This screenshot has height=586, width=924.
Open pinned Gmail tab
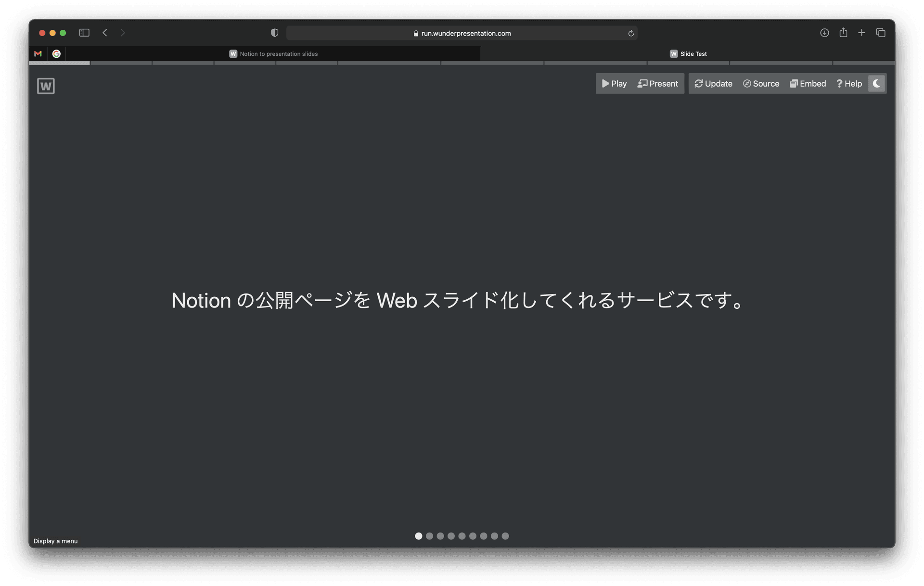pyautogui.click(x=38, y=54)
